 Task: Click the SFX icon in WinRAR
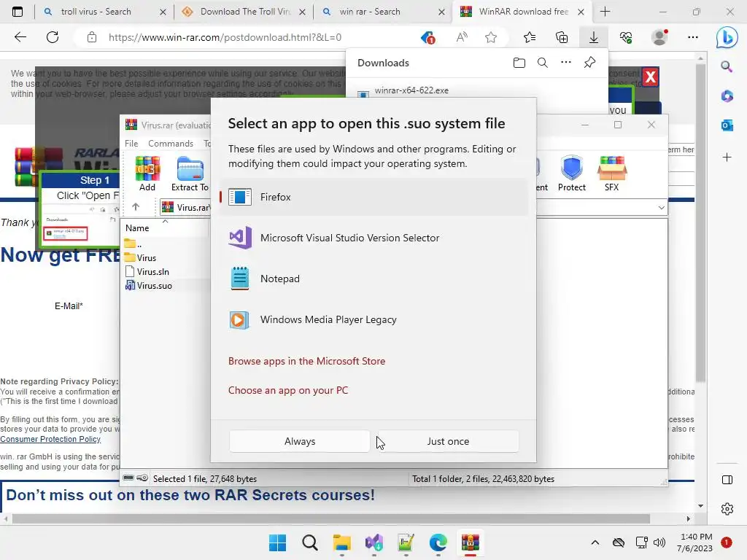[612, 174]
